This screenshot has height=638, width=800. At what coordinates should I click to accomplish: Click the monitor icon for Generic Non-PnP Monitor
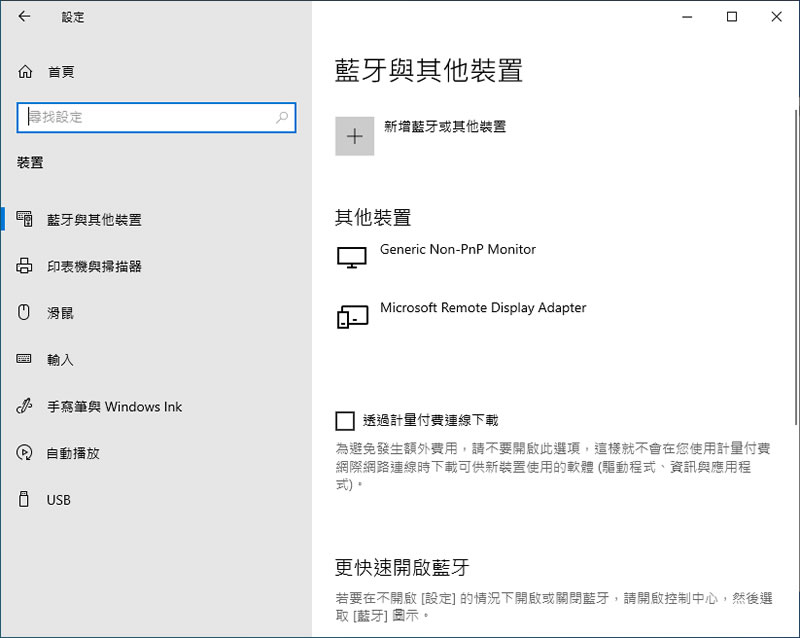[x=352, y=258]
